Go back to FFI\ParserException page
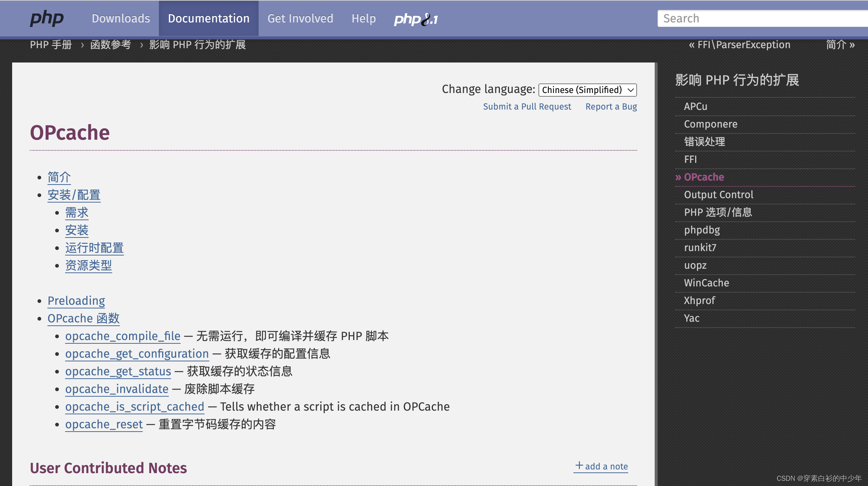 click(x=740, y=44)
